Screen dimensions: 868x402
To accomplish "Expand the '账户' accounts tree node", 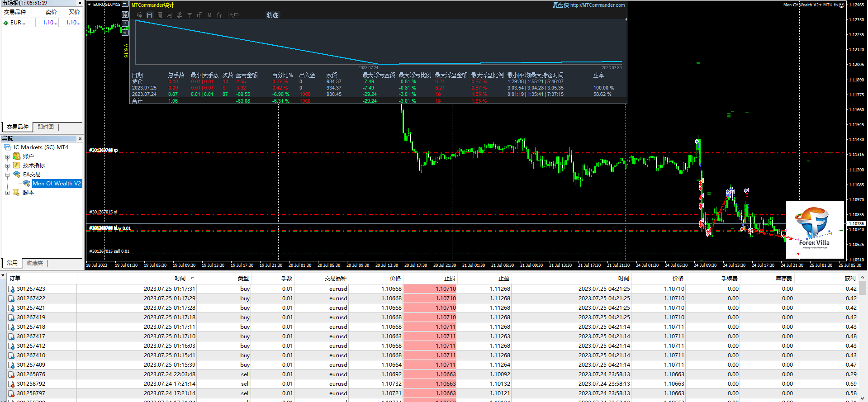I will pos(7,156).
